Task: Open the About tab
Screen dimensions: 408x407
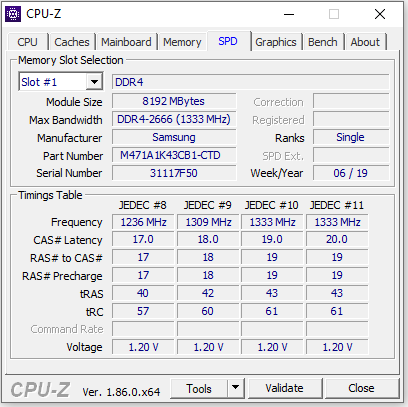Action: point(365,42)
